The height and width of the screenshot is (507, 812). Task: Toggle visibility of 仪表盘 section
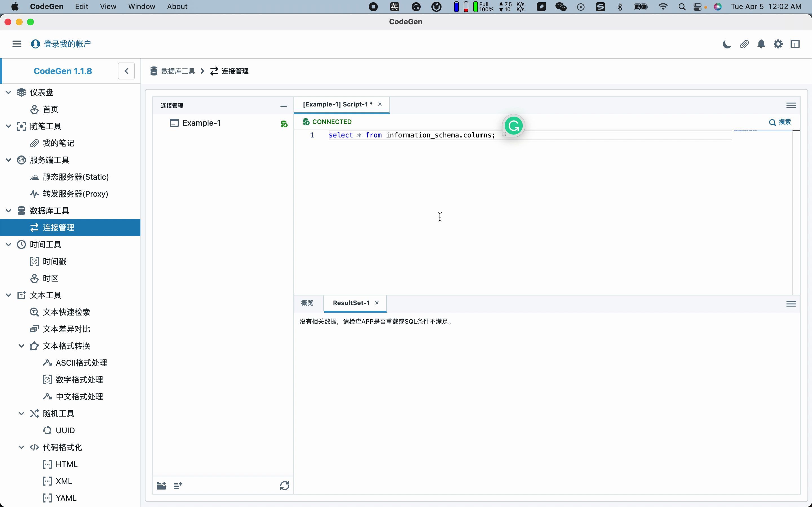click(9, 92)
